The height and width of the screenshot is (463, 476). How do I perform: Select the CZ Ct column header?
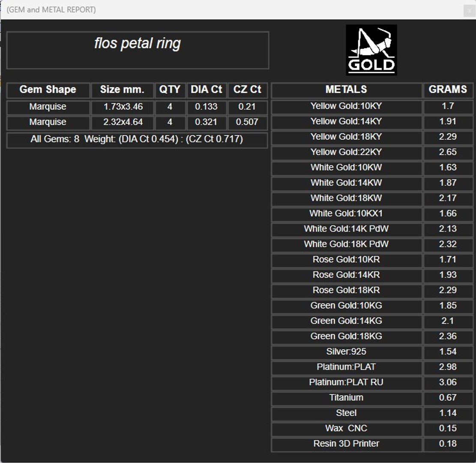[247, 90]
